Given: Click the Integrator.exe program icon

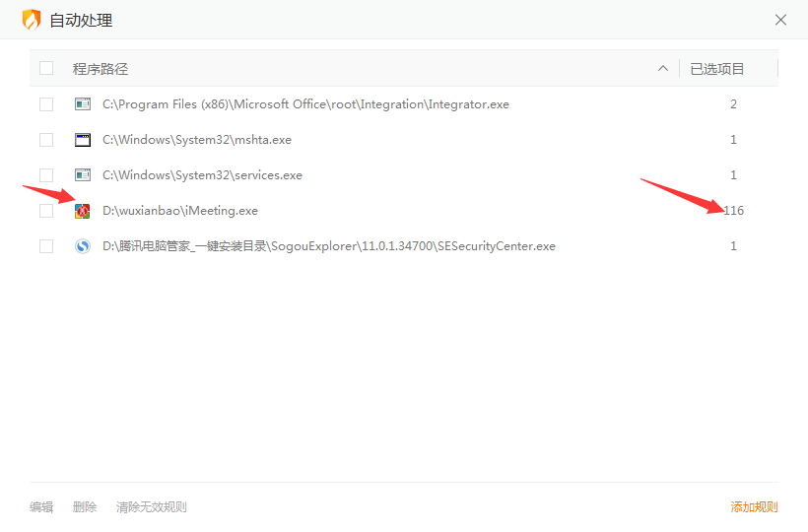Looking at the screenshot, I should [83, 104].
